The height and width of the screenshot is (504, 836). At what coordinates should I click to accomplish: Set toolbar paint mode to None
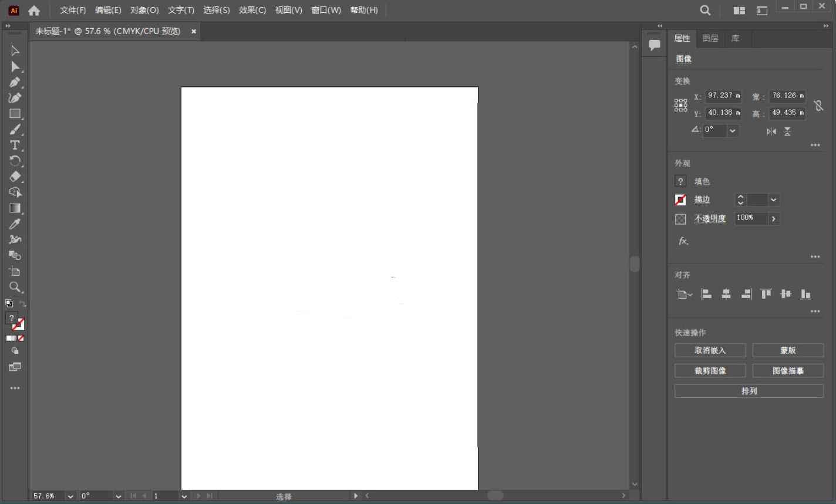[x=21, y=338]
